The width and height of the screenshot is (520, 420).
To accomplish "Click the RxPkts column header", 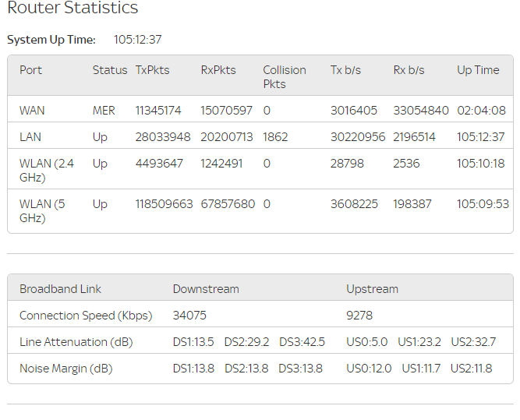I will coord(218,70).
